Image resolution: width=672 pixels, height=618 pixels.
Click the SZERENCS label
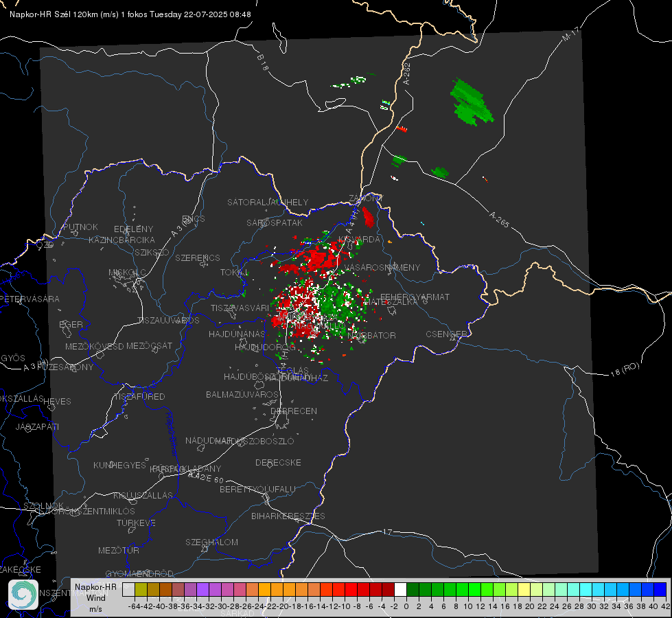198,257
